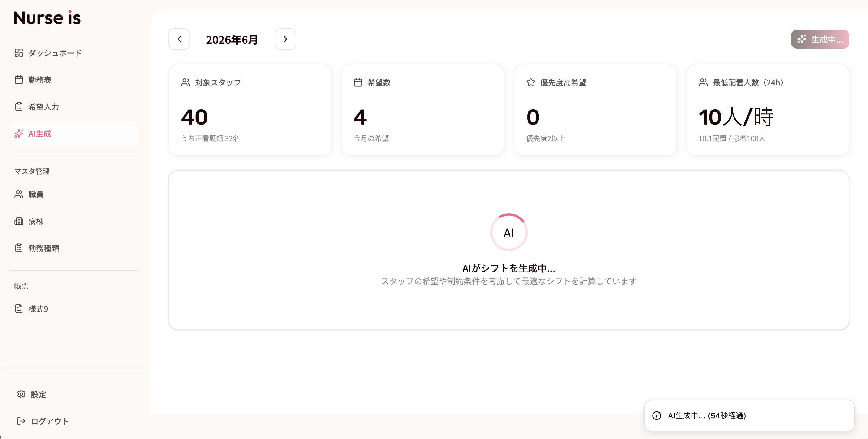Click the 希望数 card title
This screenshot has height=439, width=868.
point(379,83)
